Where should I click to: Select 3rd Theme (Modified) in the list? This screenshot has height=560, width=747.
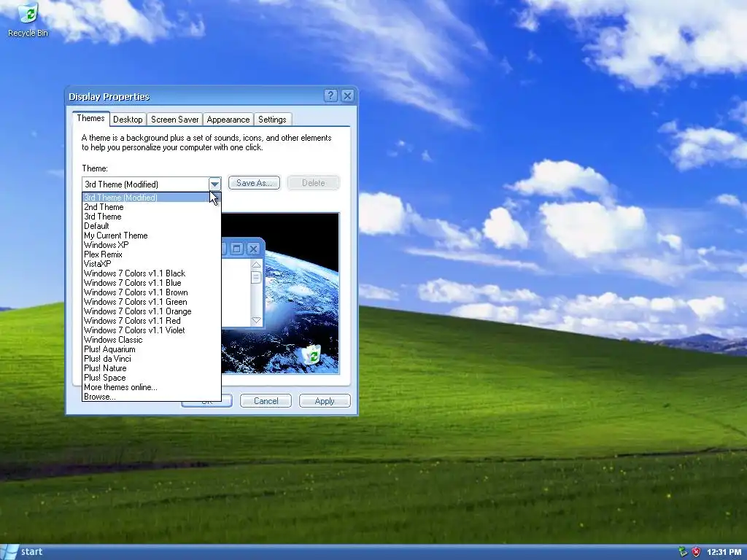coord(152,197)
